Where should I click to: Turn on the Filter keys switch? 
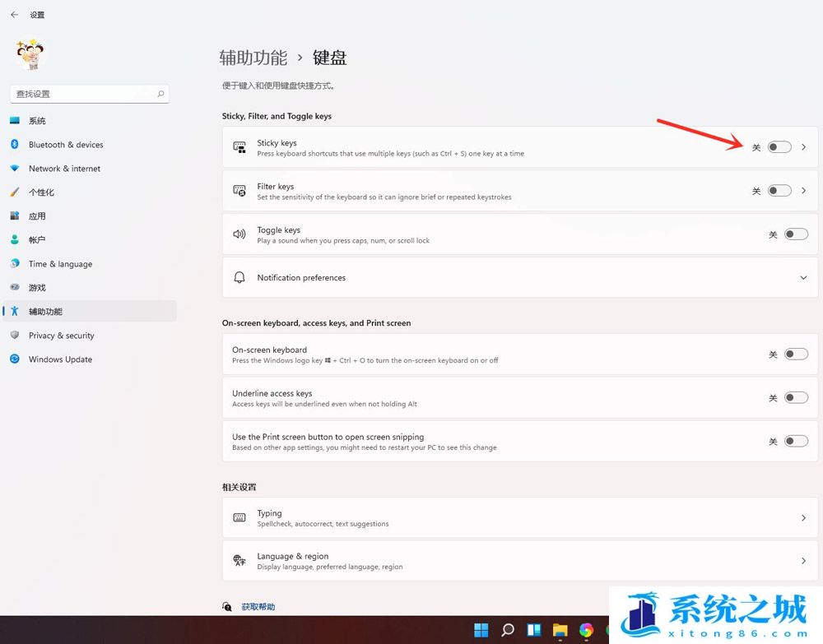pos(779,191)
